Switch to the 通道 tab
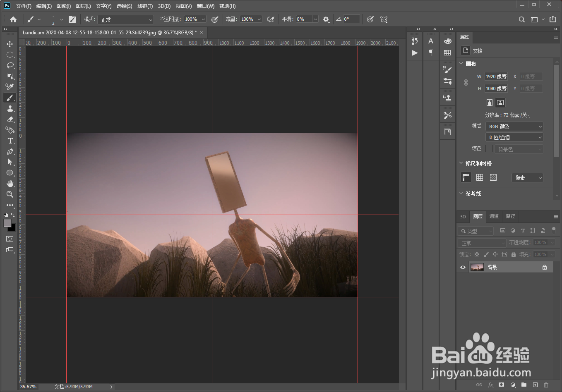Screen dimensions: 562x392 click(x=494, y=216)
